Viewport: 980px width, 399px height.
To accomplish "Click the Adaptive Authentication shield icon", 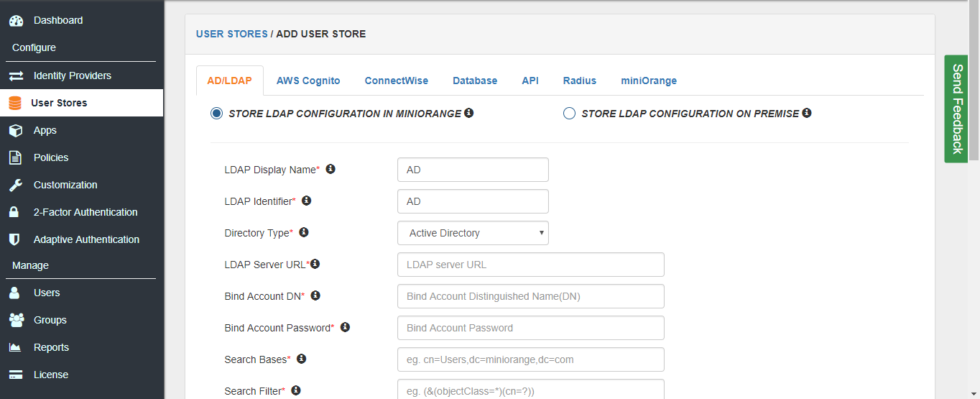I will [x=14, y=239].
